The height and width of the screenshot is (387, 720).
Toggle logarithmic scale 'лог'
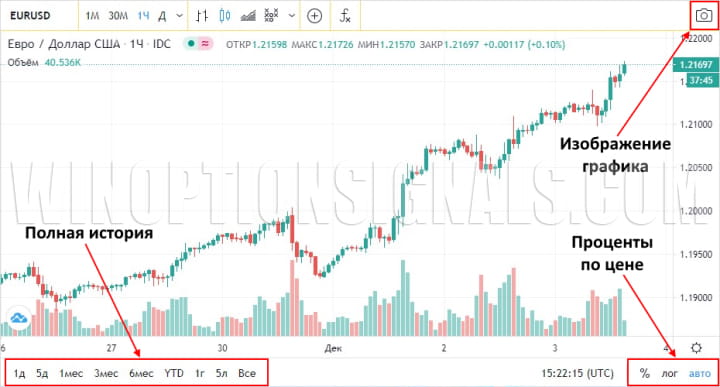(669, 374)
